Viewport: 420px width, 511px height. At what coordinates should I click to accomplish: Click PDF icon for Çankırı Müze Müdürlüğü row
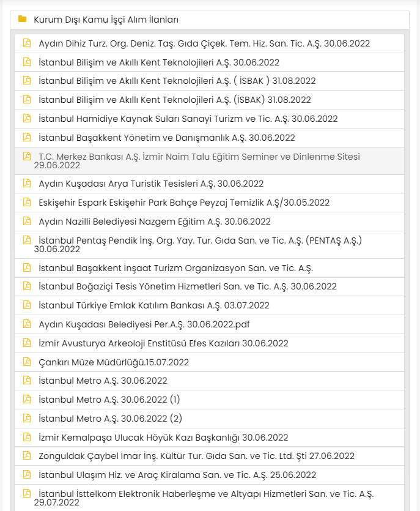27,361
